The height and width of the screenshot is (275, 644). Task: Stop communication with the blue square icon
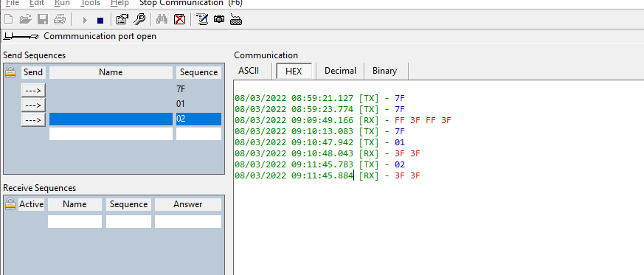coord(100,20)
